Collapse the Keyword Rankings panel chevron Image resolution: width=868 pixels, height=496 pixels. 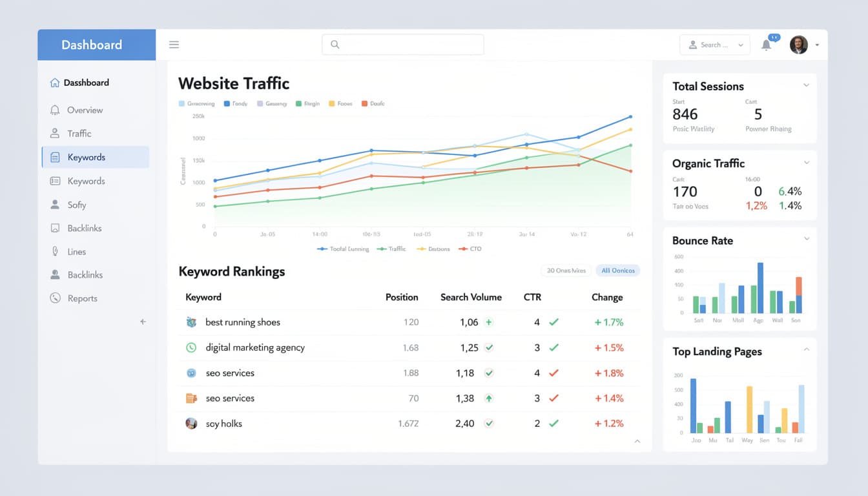pyautogui.click(x=637, y=441)
